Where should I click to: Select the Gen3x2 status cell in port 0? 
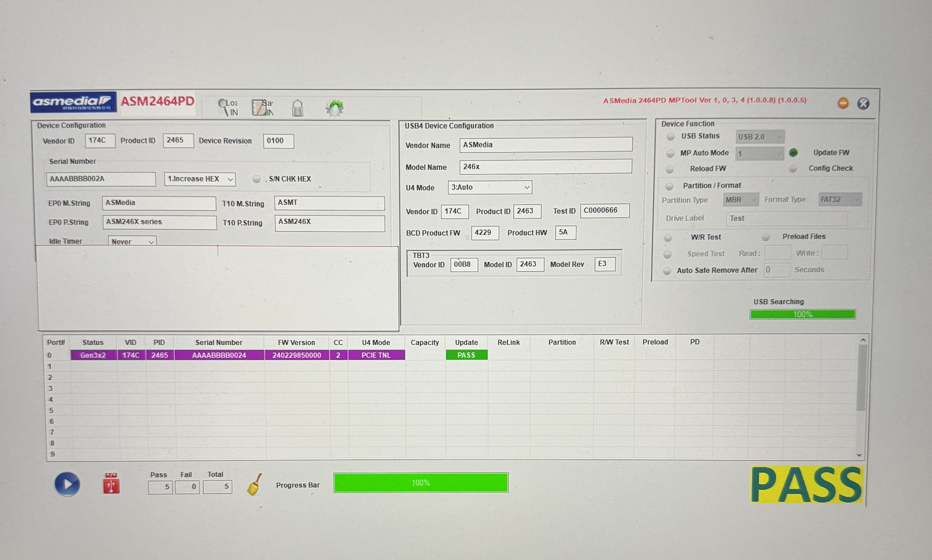point(93,355)
